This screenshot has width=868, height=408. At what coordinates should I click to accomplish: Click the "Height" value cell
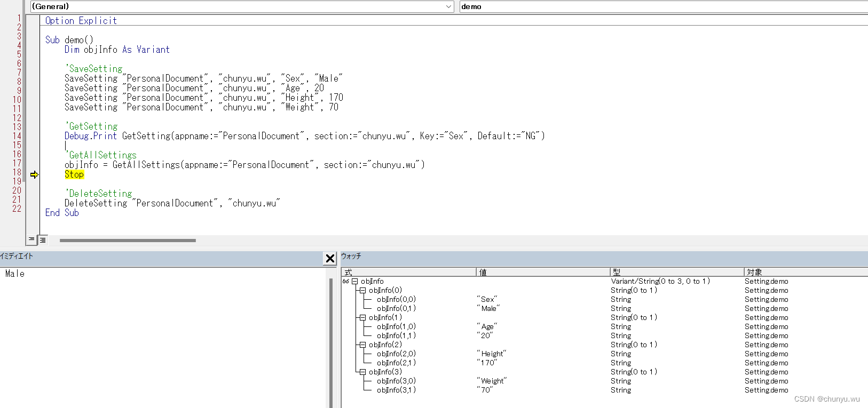(492, 354)
